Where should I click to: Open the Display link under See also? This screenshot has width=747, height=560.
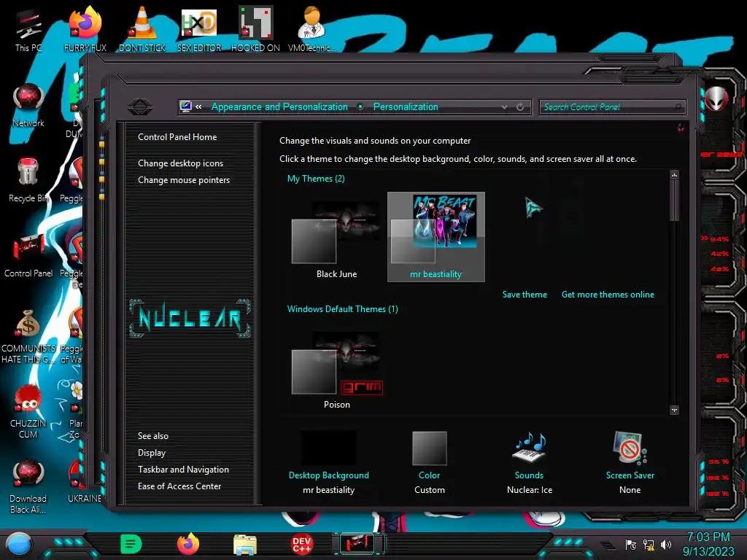coord(152,453)
